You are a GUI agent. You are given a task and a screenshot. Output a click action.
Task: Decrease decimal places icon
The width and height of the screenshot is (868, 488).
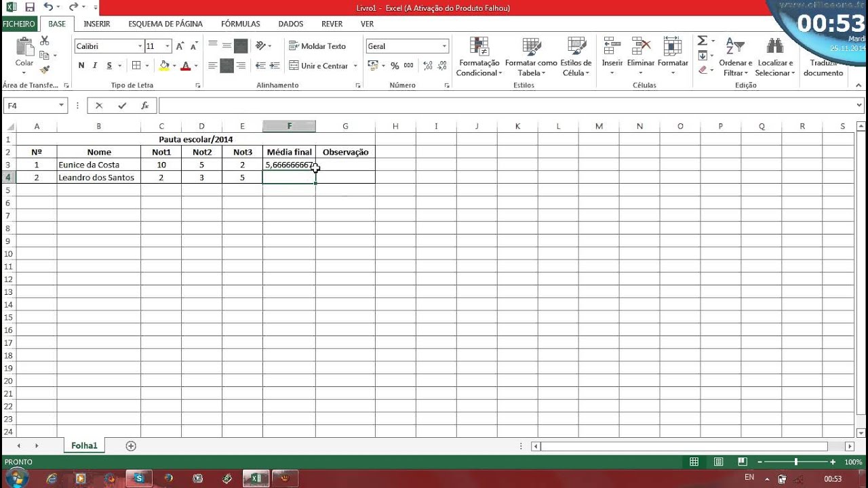[x=443, y=66]
